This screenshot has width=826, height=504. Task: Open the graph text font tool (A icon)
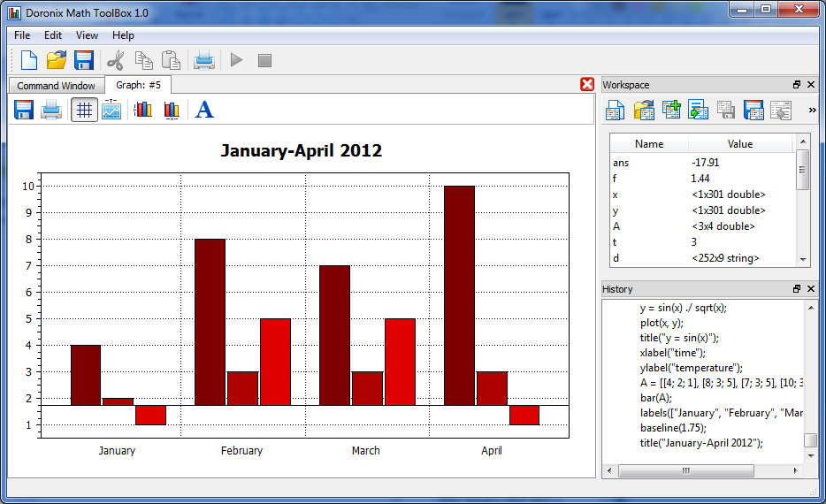coord(204,110)
